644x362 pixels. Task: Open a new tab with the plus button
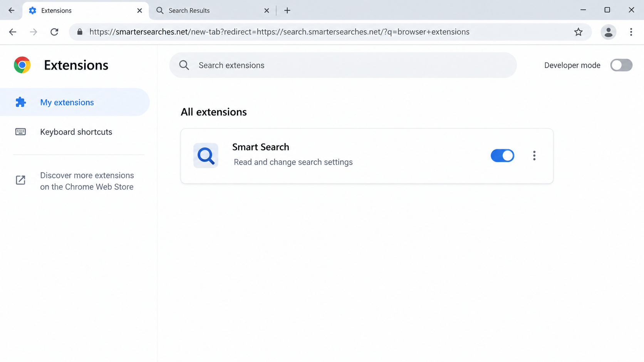pyautogui.click(x=287, y=10)
